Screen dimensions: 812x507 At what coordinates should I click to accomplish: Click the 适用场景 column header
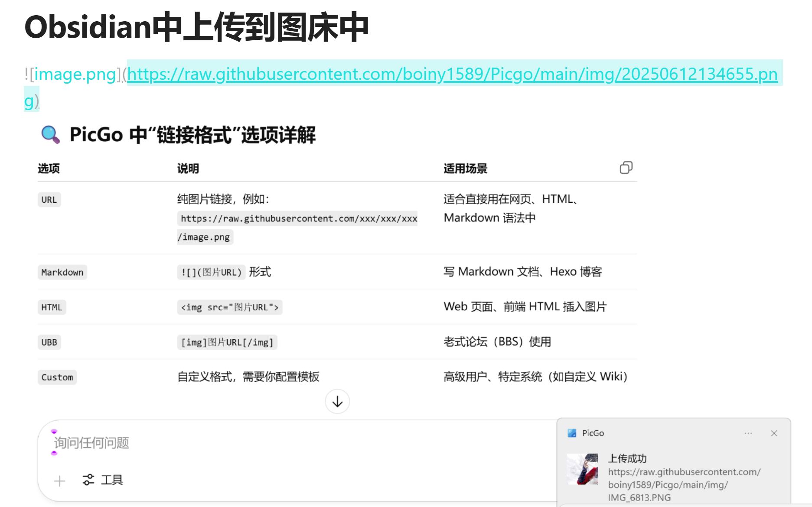click(x=465, y=169)
